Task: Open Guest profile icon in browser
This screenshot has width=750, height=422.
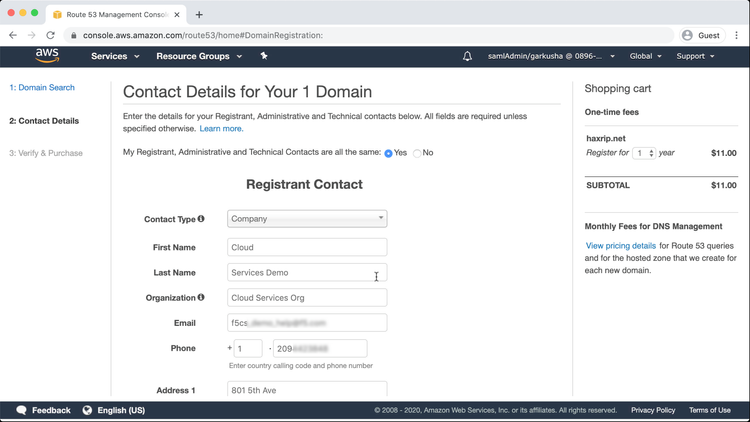Action: (687, 35)
